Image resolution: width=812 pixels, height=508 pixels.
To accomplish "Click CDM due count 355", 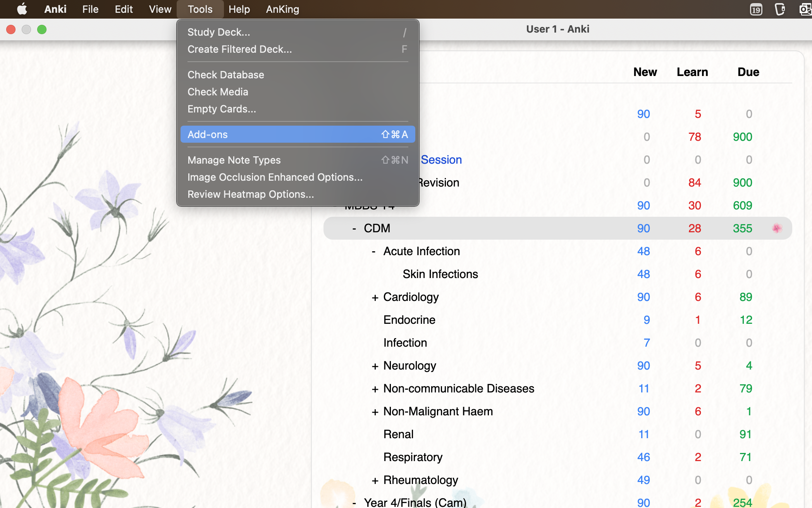I will coord(742,228).
